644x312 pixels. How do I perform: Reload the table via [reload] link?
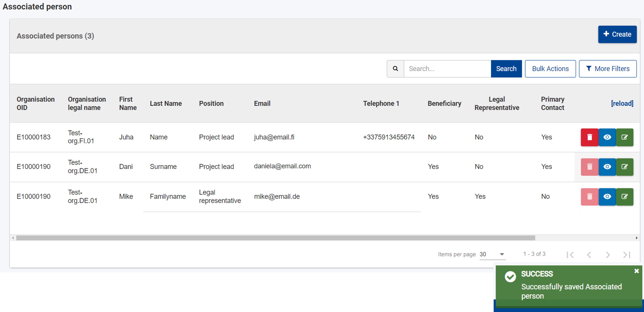click(622, 103)
